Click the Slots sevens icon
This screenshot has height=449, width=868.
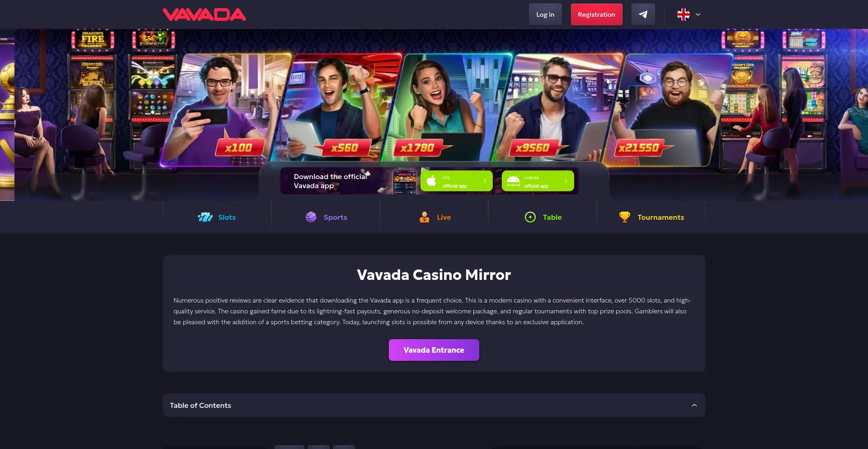[205, 217]
